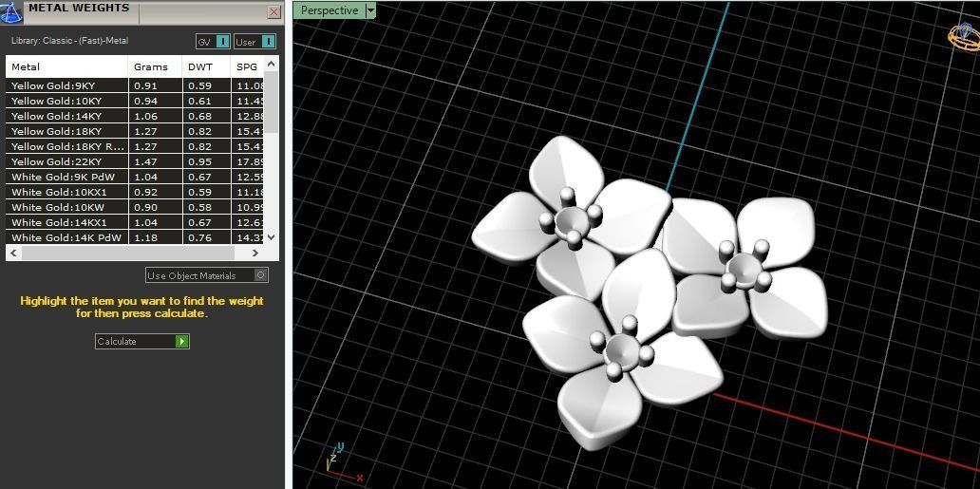Click the SPG column header
This screenshot has width=980, height=489.
coord(247,66)
